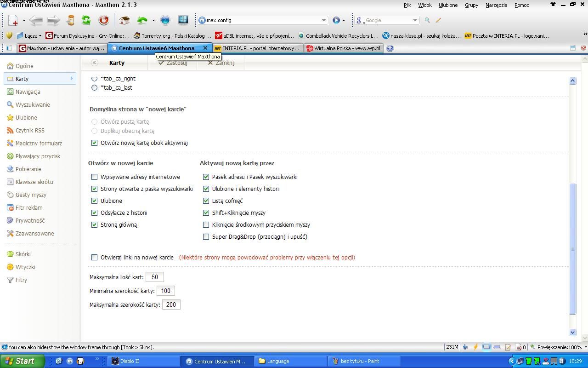Check Otwieraj linki na nowej karcie

[x=94, y=257]
